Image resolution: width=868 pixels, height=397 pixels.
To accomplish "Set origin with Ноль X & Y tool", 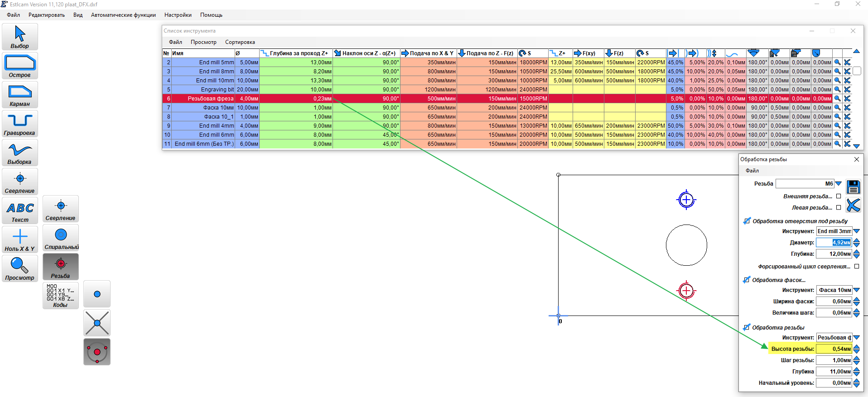I will click(x=20, y=239).
